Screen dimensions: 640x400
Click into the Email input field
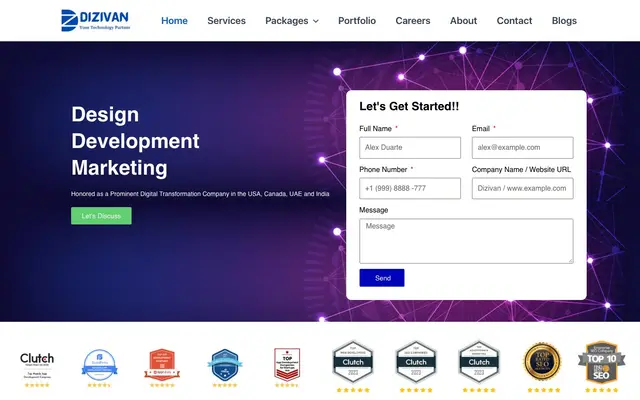[x=522, y=147]
